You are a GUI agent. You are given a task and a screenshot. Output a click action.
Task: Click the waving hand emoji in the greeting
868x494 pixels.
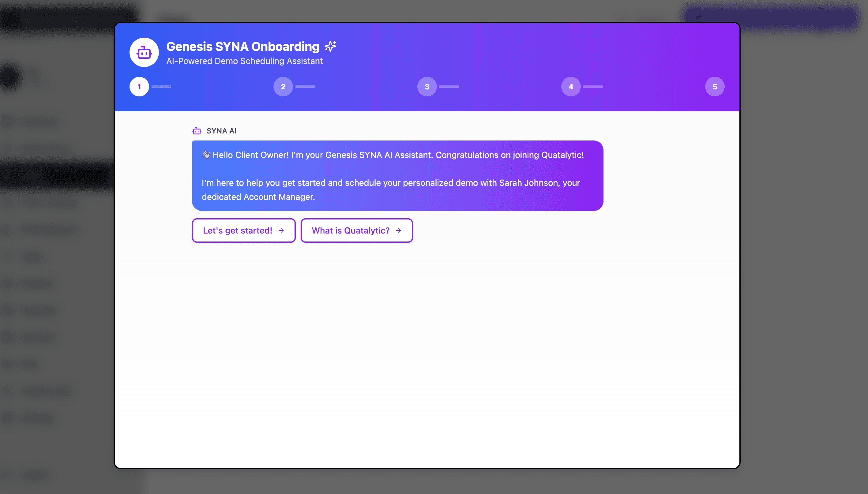[x=206, y=155]
